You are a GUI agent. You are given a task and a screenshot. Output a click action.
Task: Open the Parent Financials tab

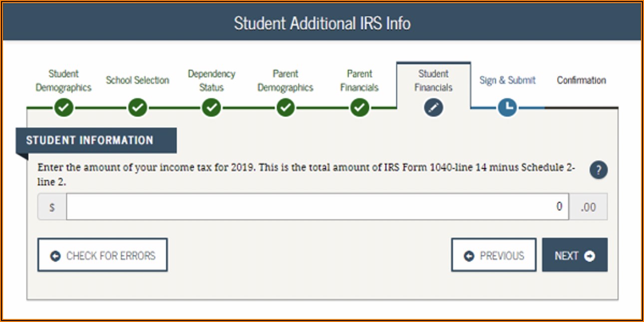359,81
